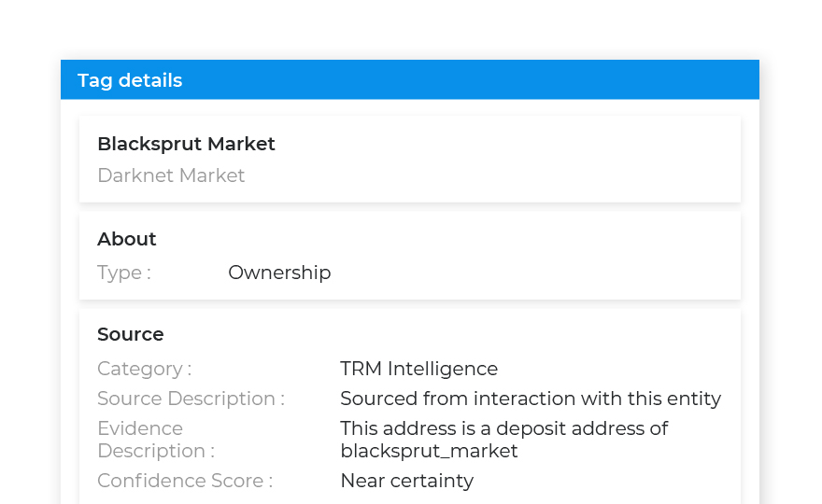Select the blacksprut_market identifier text

(x=429, y=451)
